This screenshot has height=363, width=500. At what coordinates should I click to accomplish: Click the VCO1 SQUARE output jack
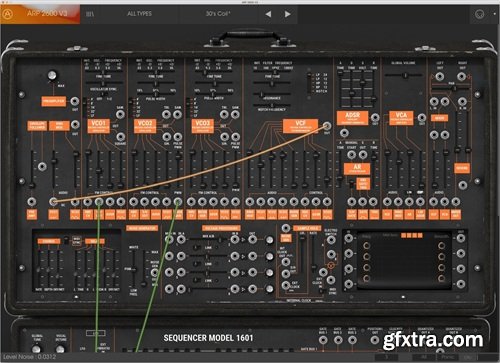120,137
